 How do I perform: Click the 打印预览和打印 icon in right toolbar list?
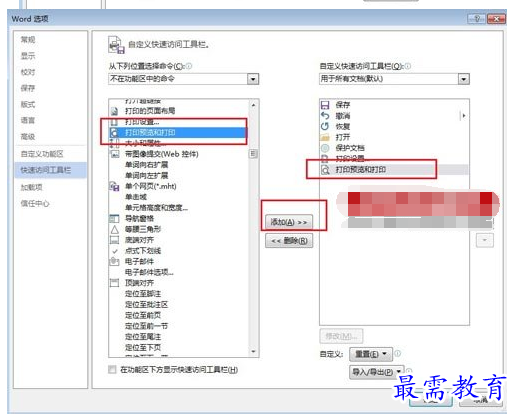pyautogui.click(x=325, y=170)
